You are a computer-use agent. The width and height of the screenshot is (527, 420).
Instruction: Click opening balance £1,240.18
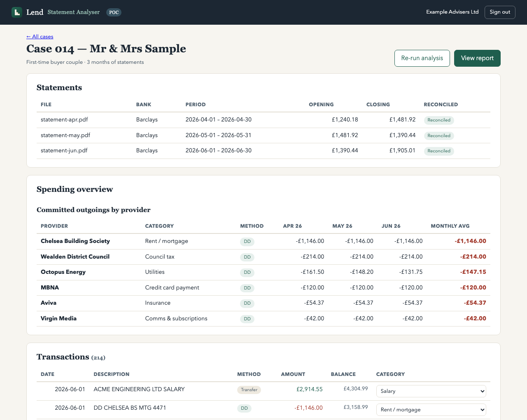pos(345,119)
